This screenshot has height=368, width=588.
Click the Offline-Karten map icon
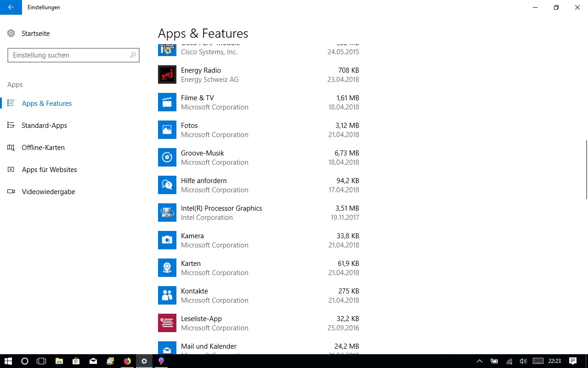coord(11,148)
